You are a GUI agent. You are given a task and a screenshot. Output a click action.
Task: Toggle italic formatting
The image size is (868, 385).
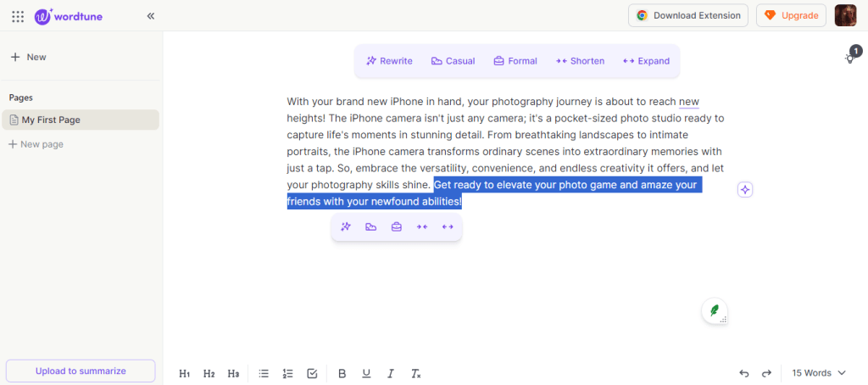point(391,373)
